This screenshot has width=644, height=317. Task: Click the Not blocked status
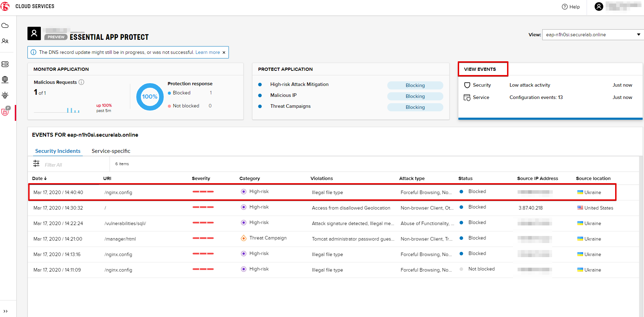[x=481, y=269]
